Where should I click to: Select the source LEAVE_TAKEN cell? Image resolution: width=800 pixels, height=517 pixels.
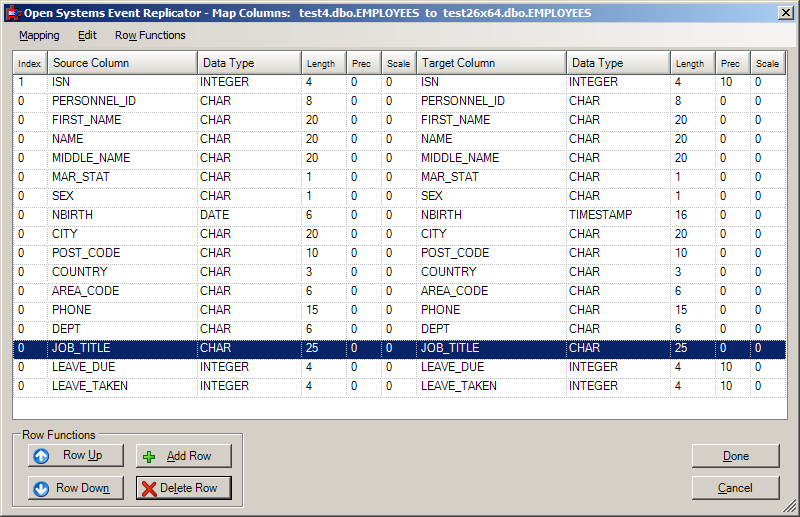[122, 386]
